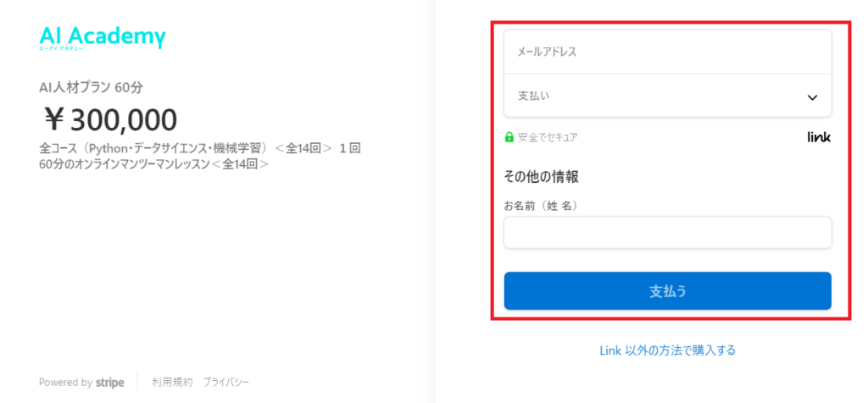Expand the 支払い chevron arrow

(x=812, y=97)
